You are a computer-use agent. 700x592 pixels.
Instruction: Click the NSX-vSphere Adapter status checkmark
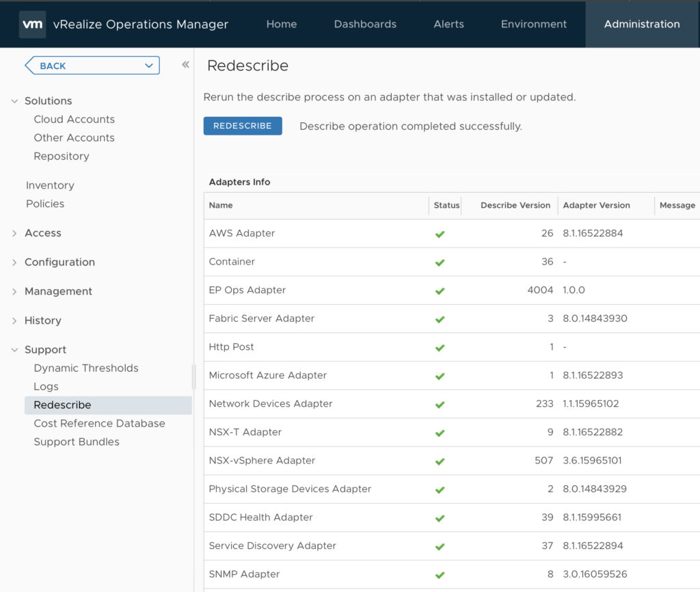click(x=440, y=461)
